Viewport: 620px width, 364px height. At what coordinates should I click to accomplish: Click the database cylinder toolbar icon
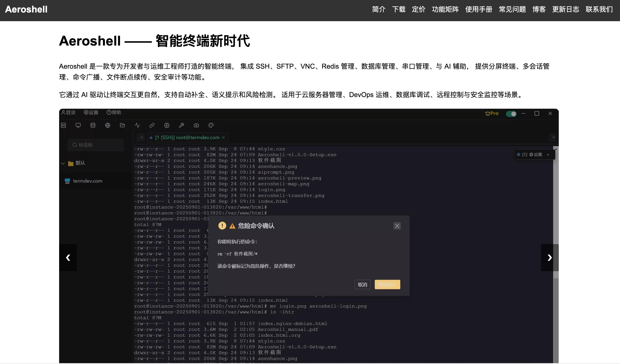click(93, 125)
